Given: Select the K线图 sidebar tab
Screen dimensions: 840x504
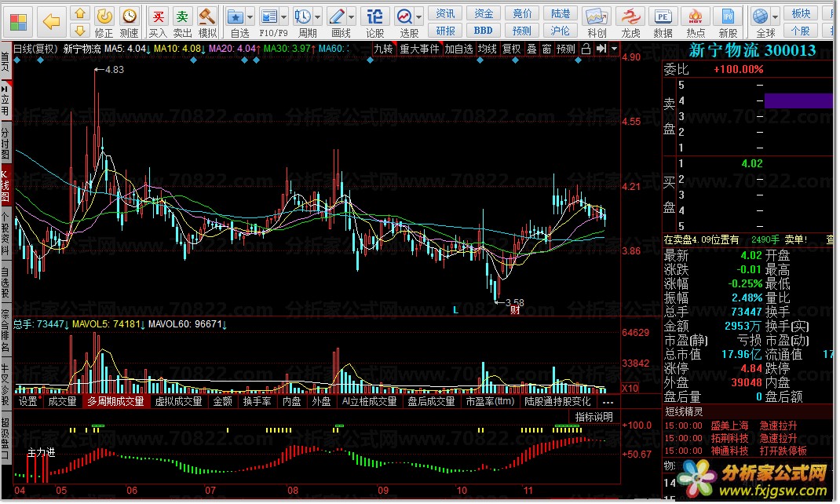Looking at the screenshot, I should 5,184.
